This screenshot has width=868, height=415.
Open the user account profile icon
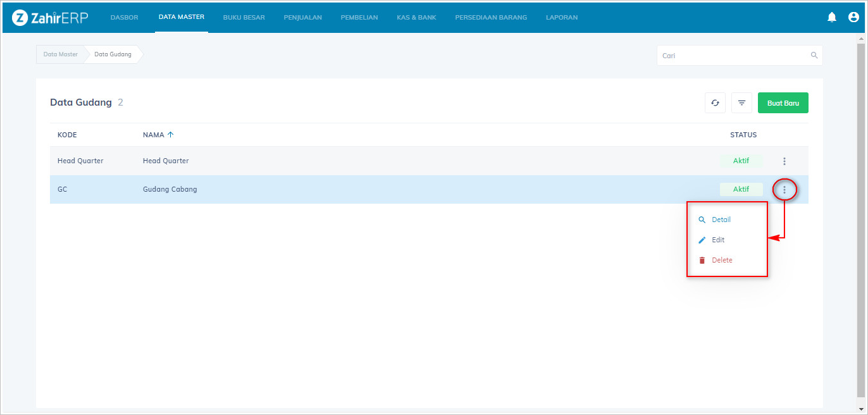click(x=853, y=17)
